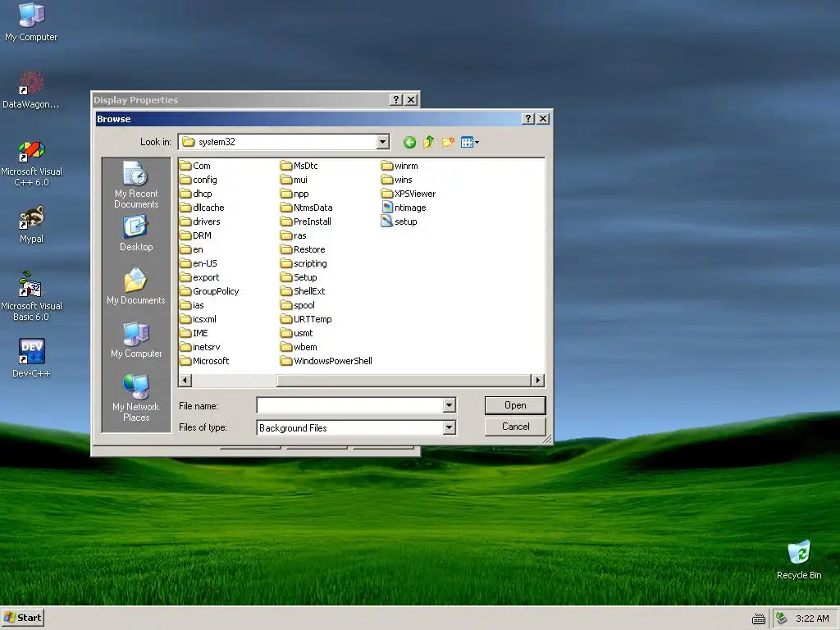Open the View menu icon in Browse toolbar

coord(470,142)
